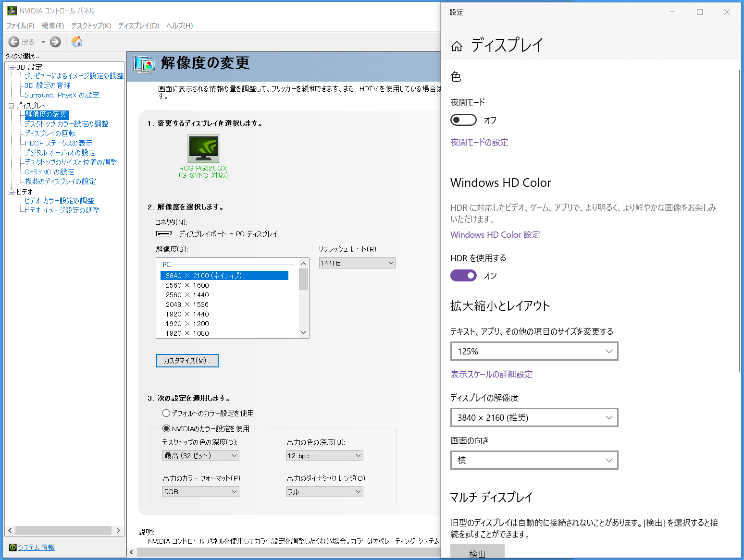Open 表示スケールの詳細設定 link
This screenshot has height=560, width=744.
[x=492, y=374]
